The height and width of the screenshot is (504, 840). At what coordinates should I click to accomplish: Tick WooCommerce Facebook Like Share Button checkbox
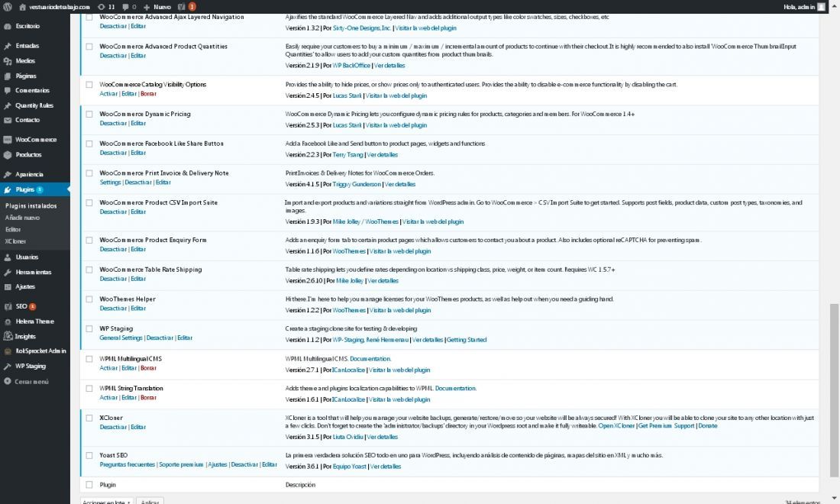pyautogui.click(x=89, y=144)
